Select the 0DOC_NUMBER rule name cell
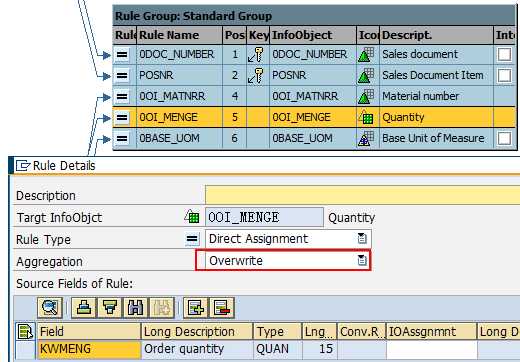The width and height of the screenshot is (520, 362). (179, 54)
